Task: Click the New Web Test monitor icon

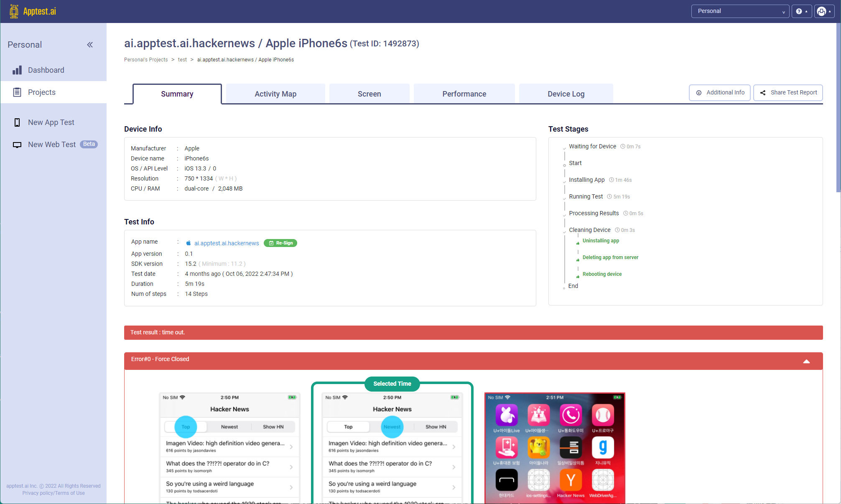Action: [17, 145]
